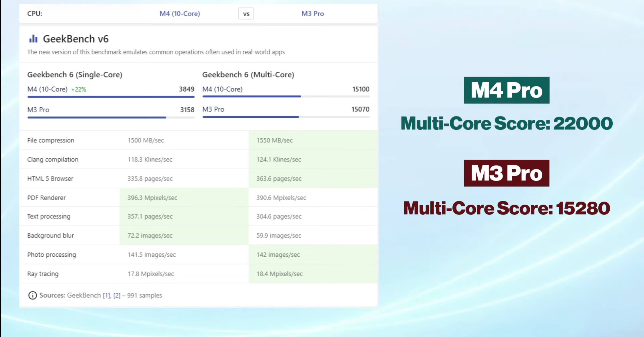
Task: Click the green M4 Pro label box
Action: [506, 90]
